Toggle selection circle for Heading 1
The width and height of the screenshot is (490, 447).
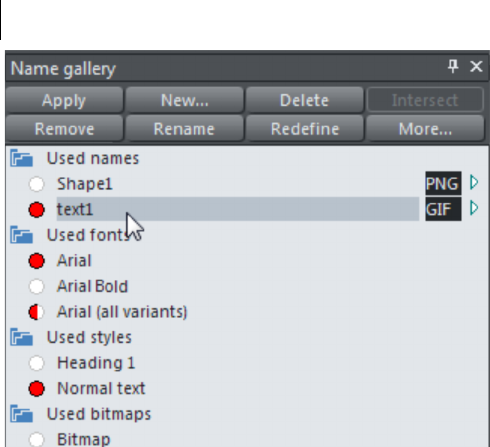[x=36, y=363]
